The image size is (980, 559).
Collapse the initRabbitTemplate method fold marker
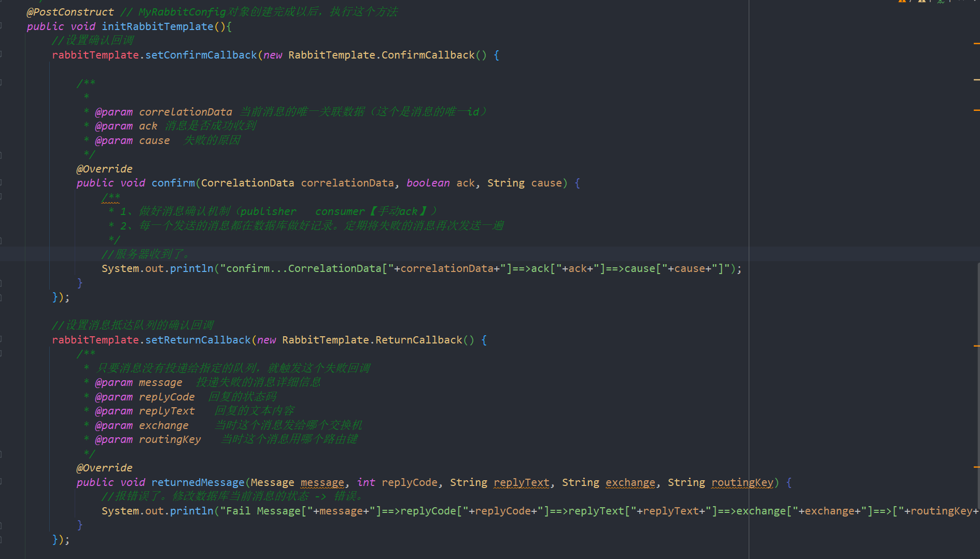click(1, 25)
